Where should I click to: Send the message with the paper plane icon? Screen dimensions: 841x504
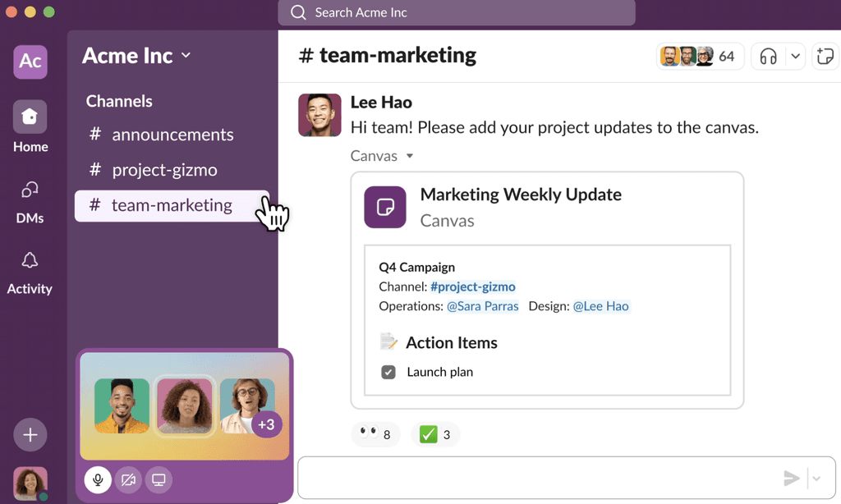pyautogui.click(x=791, y=478)
